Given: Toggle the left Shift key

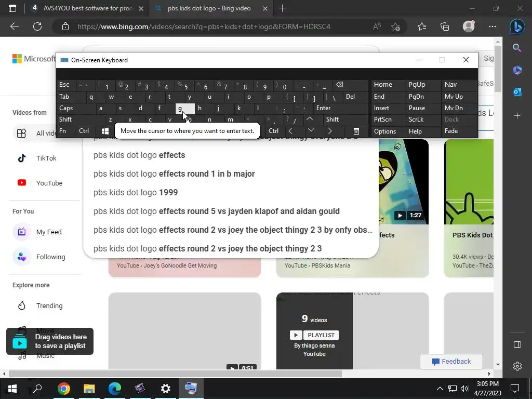Looking at the screenshot, I should pyautogui.click(x=81, y=119).
